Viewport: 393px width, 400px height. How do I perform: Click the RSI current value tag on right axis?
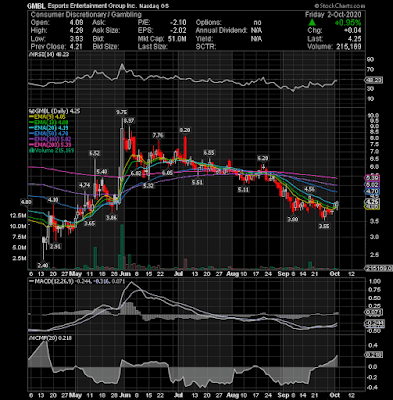(x=373, y=80)
